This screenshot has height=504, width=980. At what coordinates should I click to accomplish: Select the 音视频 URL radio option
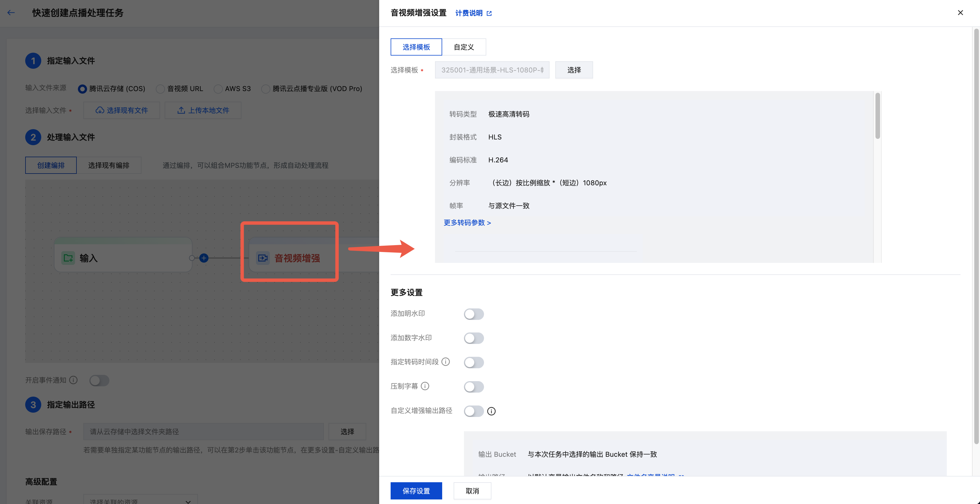point(161,88)
